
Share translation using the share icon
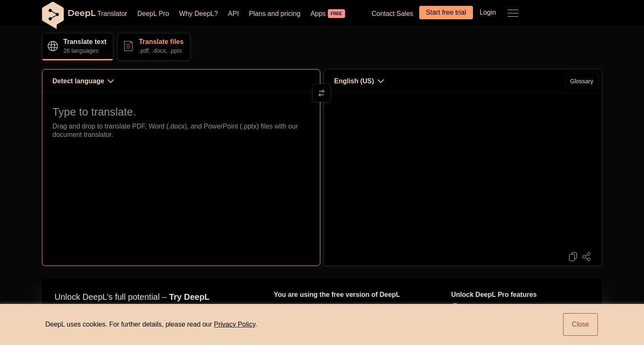click(x=587, y=257)
